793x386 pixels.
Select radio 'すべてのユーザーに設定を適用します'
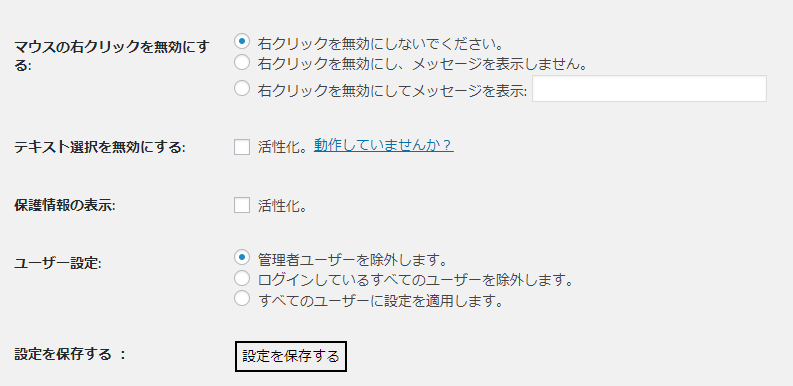click(242, 298)
